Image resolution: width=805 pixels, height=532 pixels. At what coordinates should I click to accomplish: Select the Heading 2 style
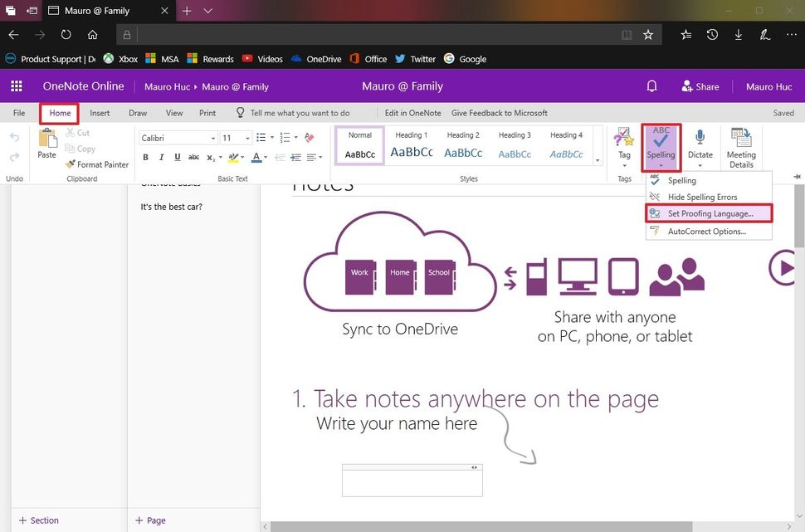coord(463,145)
